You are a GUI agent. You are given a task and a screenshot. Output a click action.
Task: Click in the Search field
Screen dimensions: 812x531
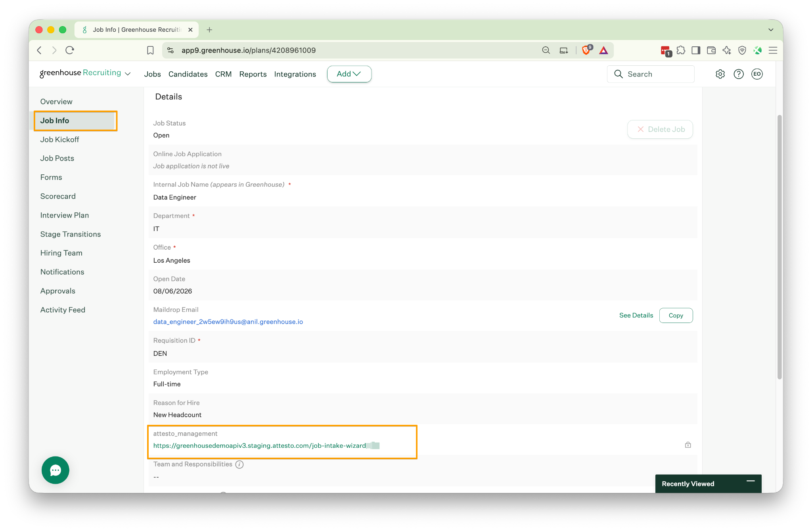pyautogui.click(x=651, y=74)
